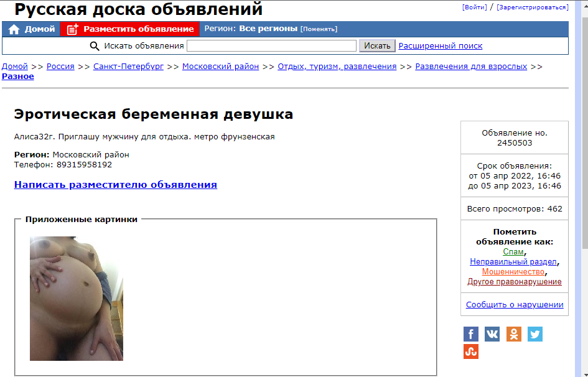This screenshot has width=588, height=377.
Task: Click the Home icon in navigation bar
Action: pyautogui.click(x=14, y=29)
